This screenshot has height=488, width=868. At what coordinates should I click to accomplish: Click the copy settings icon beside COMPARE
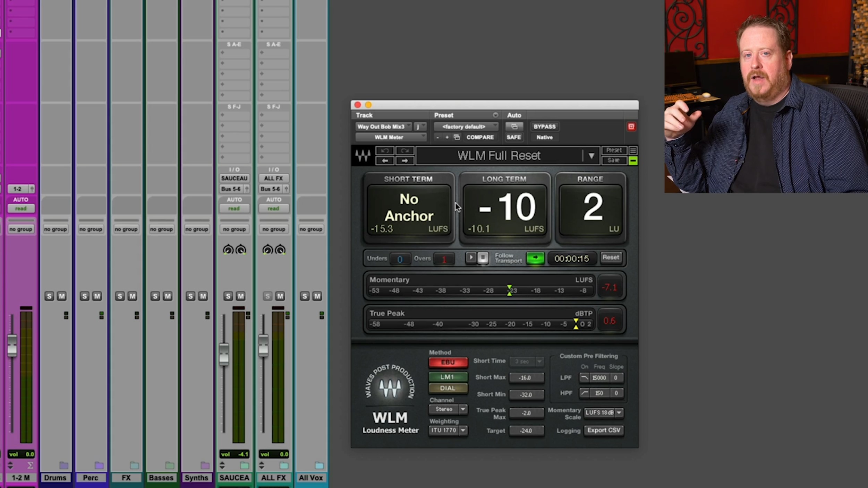[457, 137]
